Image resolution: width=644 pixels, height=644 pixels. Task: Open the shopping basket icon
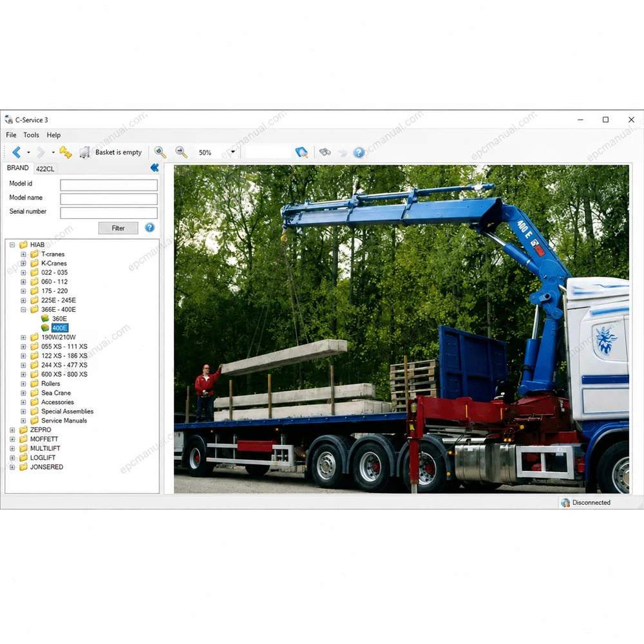(x=84, y=153)
